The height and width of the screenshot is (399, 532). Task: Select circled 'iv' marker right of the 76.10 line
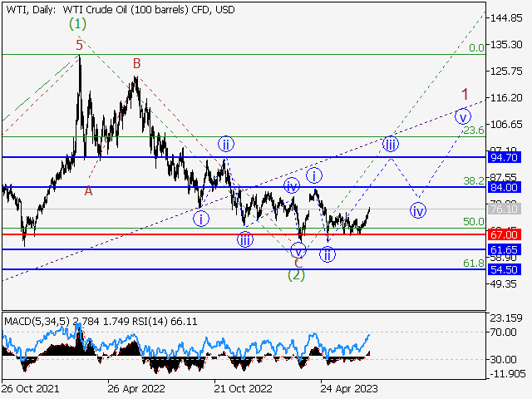click(417, 210)
